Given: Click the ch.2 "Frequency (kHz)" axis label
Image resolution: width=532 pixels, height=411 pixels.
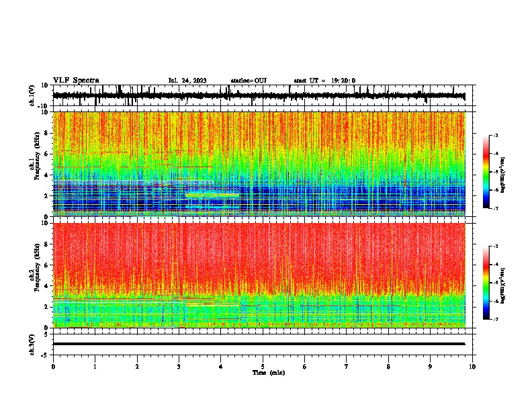Looking at the screenshot, I should 37,267.
